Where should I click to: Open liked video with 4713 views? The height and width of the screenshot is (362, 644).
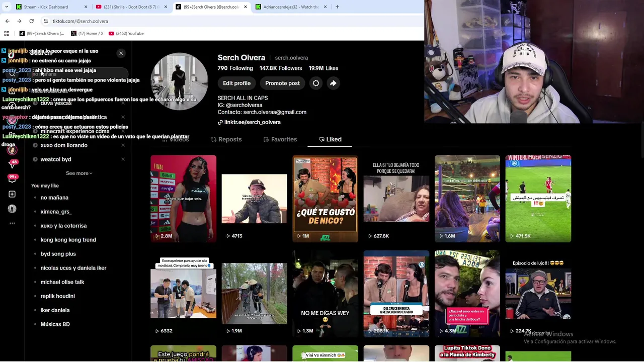tap(254, 199)
